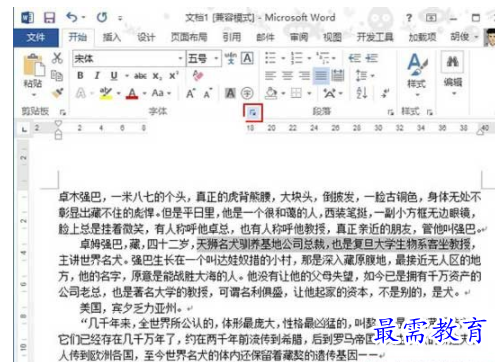Open the 宋体 font name dropdown
Image resolution: width=495 pixels, height=362 pixels.
click(180, 59)
